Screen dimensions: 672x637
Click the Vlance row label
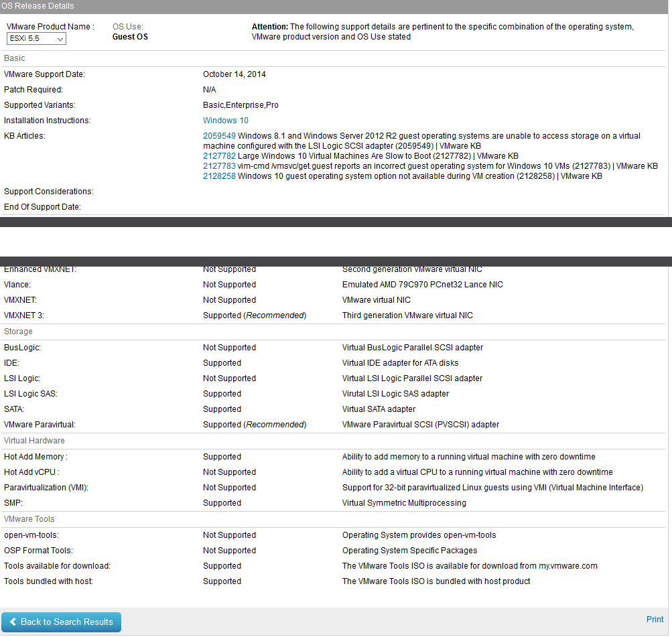coord(17,285)
